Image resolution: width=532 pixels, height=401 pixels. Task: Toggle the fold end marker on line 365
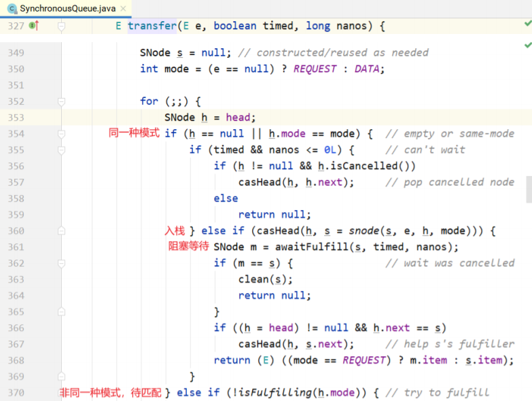point(61,312)
